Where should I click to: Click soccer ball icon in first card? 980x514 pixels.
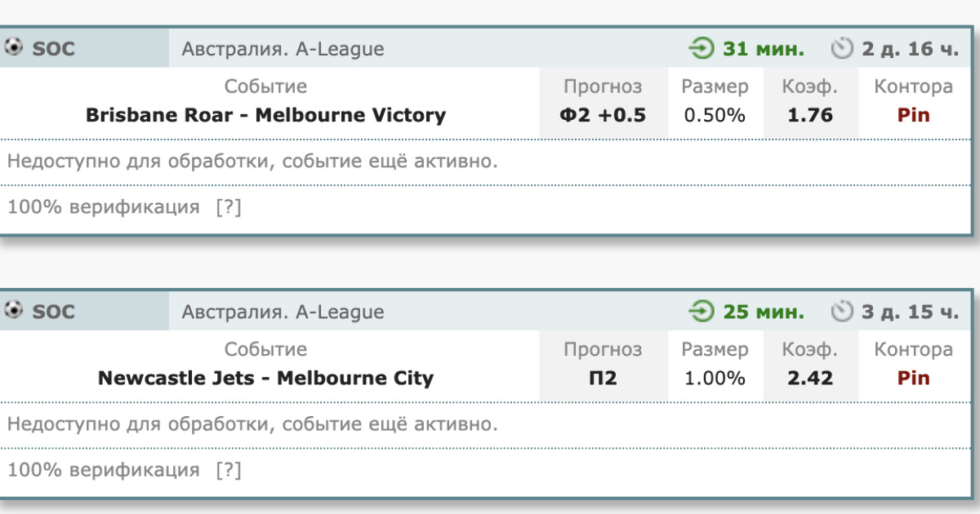14,47
